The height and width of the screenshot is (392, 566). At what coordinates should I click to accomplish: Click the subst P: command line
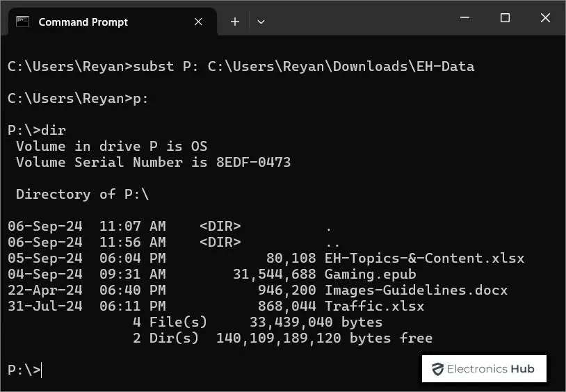(241, 67)
